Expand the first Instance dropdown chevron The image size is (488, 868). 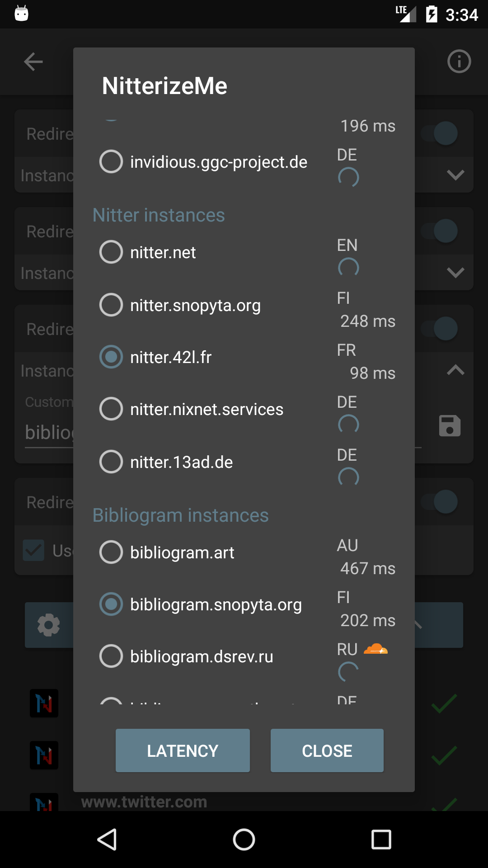455,175
